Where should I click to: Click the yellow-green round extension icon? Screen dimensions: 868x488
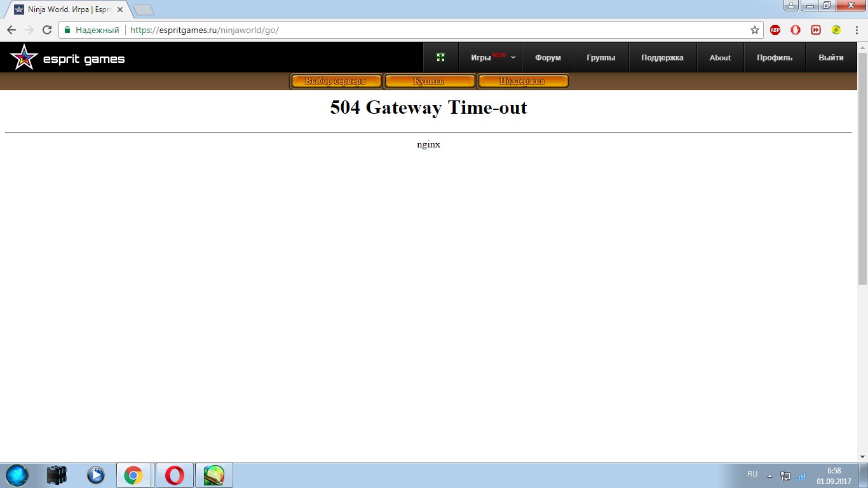(x=837, y=30)
